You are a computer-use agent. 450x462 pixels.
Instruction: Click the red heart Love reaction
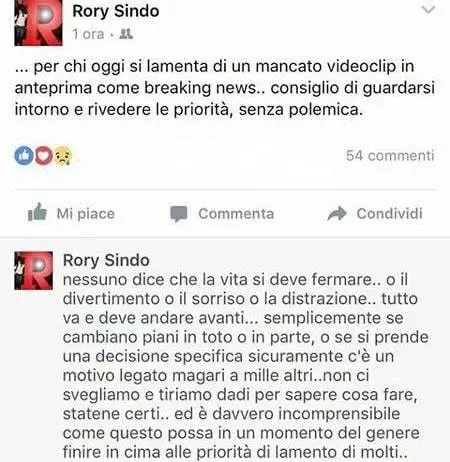44,155
